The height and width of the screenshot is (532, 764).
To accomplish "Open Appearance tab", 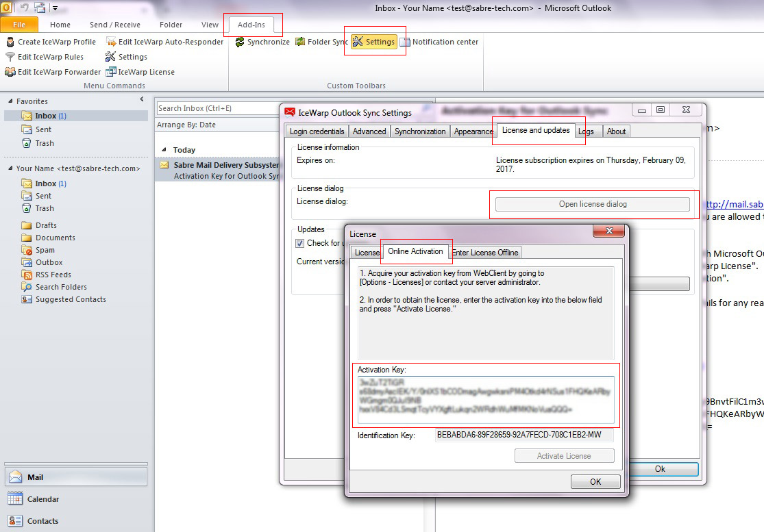I will [473, 131].
